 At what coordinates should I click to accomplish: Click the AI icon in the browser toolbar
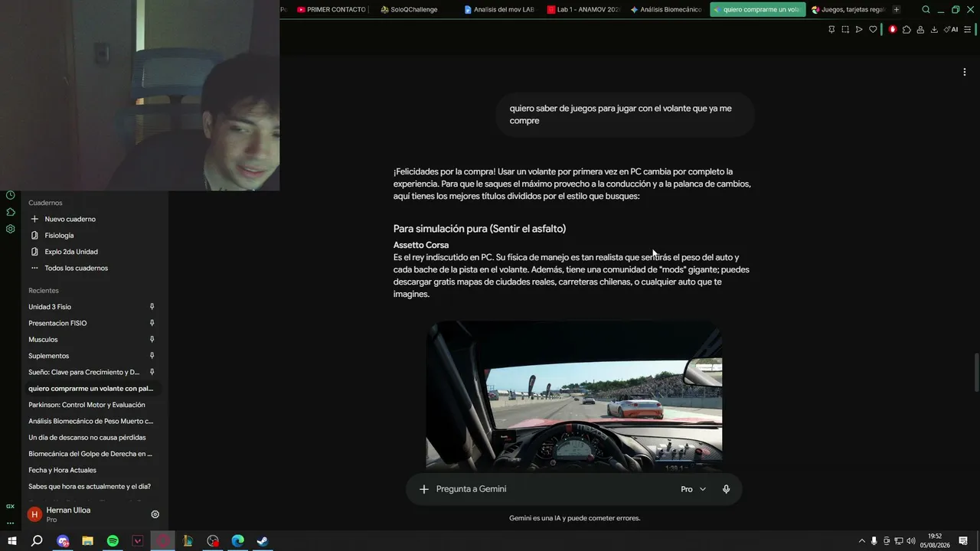[x=951, y=30]
